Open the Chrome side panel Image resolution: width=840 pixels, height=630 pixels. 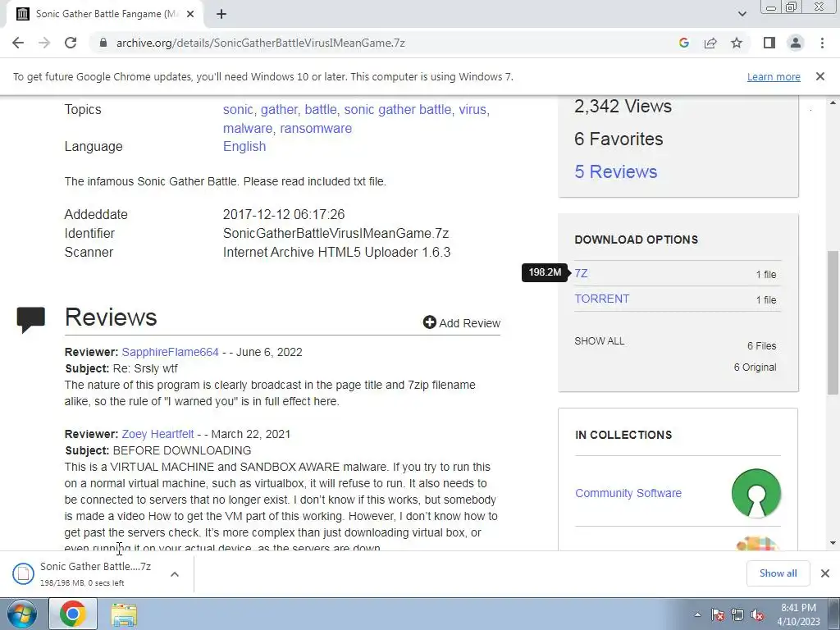coord(769,43)
